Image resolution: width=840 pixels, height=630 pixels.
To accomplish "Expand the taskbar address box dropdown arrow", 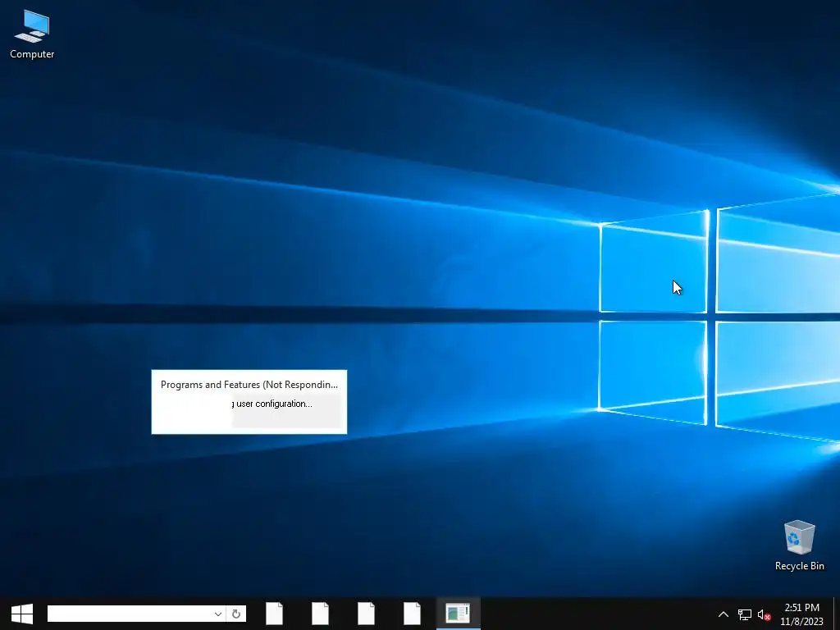I will pyautogui.click(x=218, y=614).
